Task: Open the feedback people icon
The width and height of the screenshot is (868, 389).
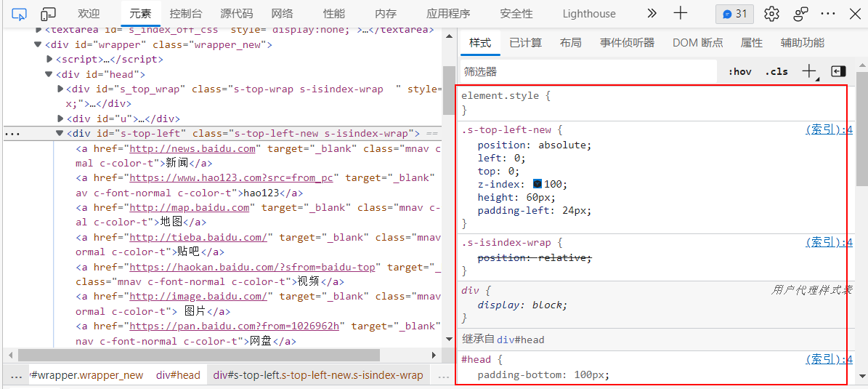Action: click(x=800, y=14)
